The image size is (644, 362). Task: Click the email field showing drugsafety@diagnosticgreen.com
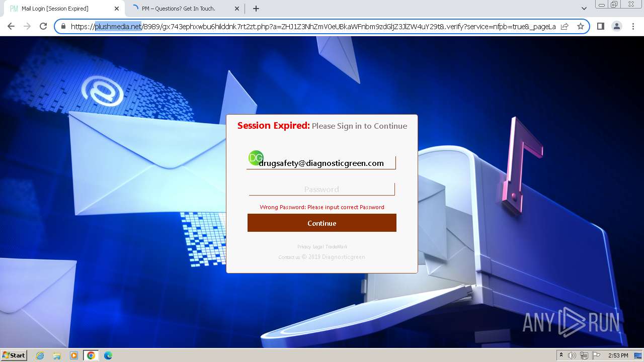pyautogui.click(x=321, y=163)
